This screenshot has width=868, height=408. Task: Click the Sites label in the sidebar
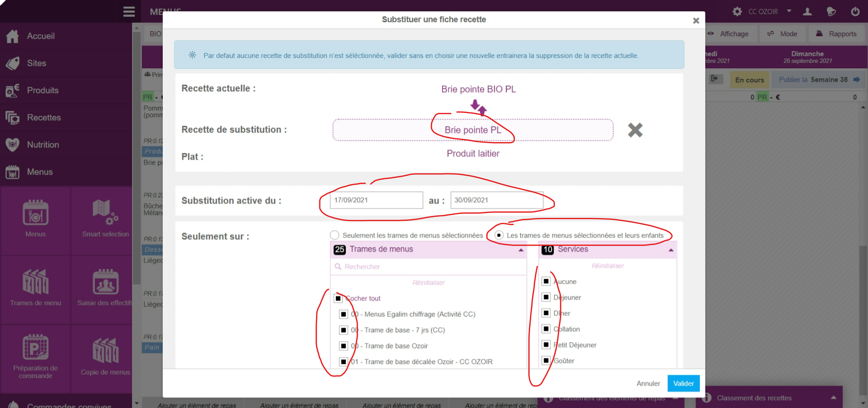tap(37, 63)
